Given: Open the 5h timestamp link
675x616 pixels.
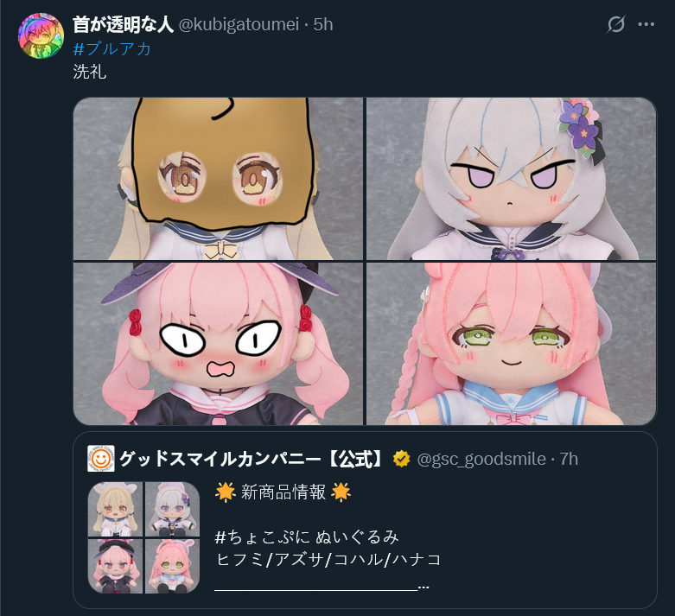Looking at the screenshot, I should (323, 24).
